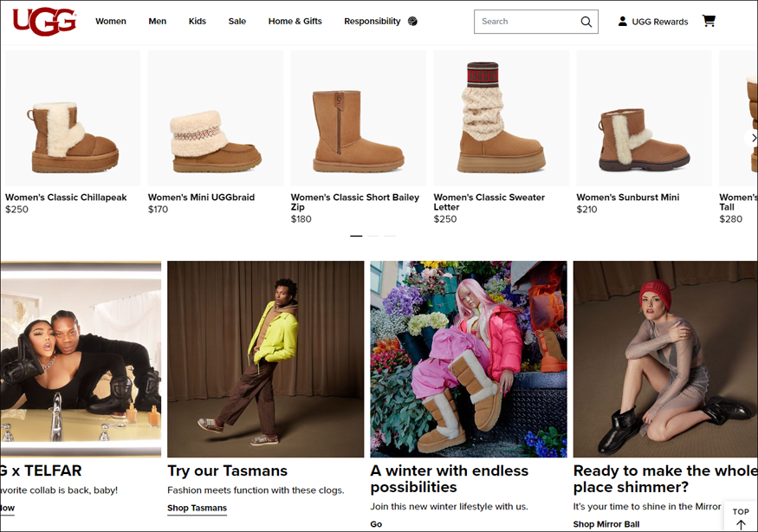Click the search magnifier icon
This screenshot has width=758, height=532.
click(x=586, y=22)
